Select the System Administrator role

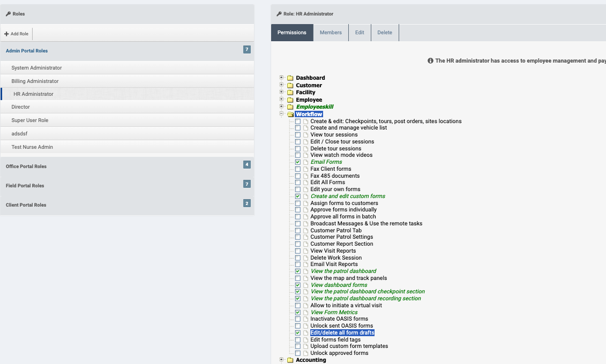pyautogui.click(x=36, y=68)
